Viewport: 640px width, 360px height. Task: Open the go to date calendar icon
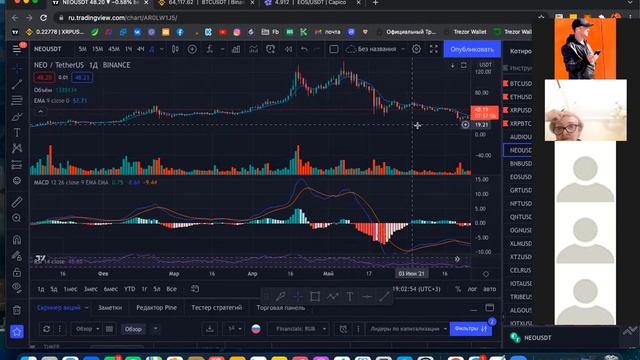coord(195,289)
